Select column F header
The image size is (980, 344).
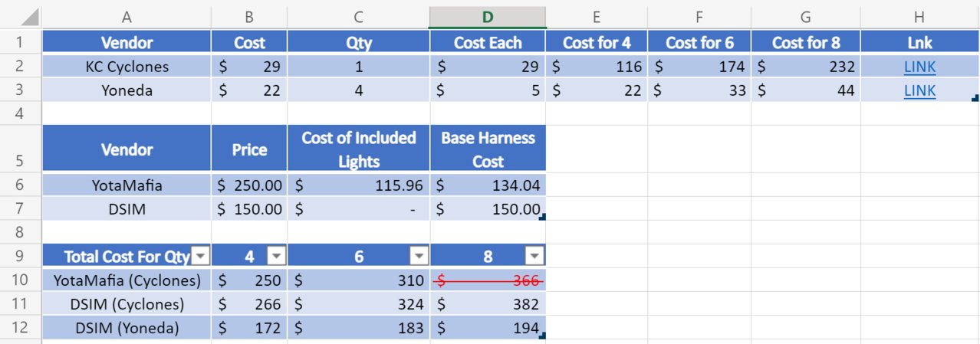coord(699,17)
